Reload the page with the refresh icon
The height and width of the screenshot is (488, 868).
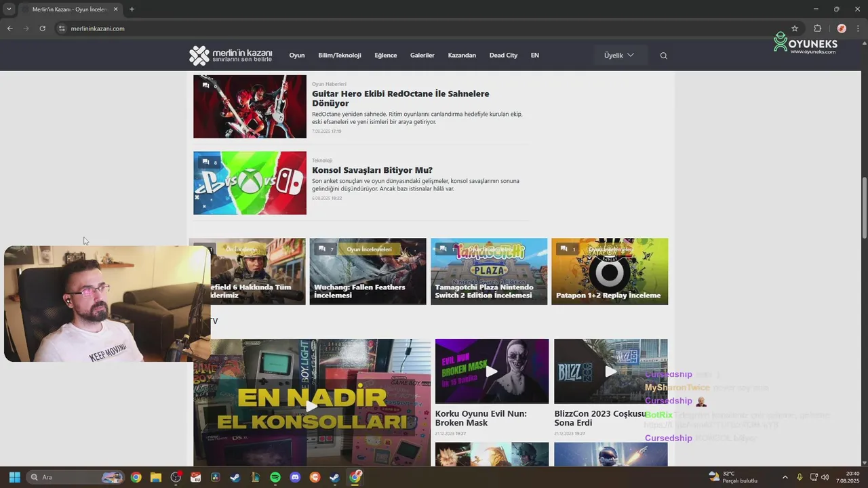pyautogui.click(x=42, y=28)
